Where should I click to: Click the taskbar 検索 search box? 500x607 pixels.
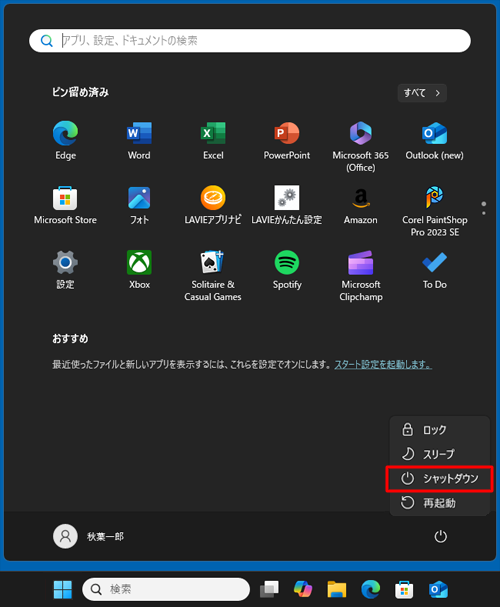[x=166, y=590]
